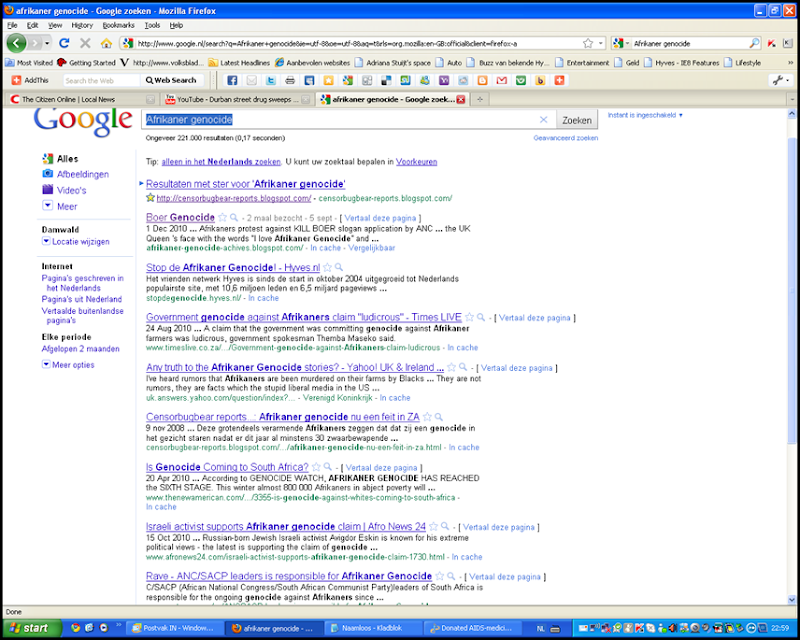The image size is (800, 640).
Task: Share via Blogger icon in AddThis toolbar
Action: pos(482,80)
